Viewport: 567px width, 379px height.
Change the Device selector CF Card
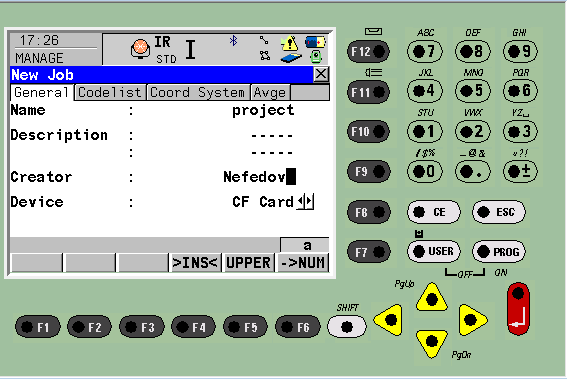(x=273, y=202)
